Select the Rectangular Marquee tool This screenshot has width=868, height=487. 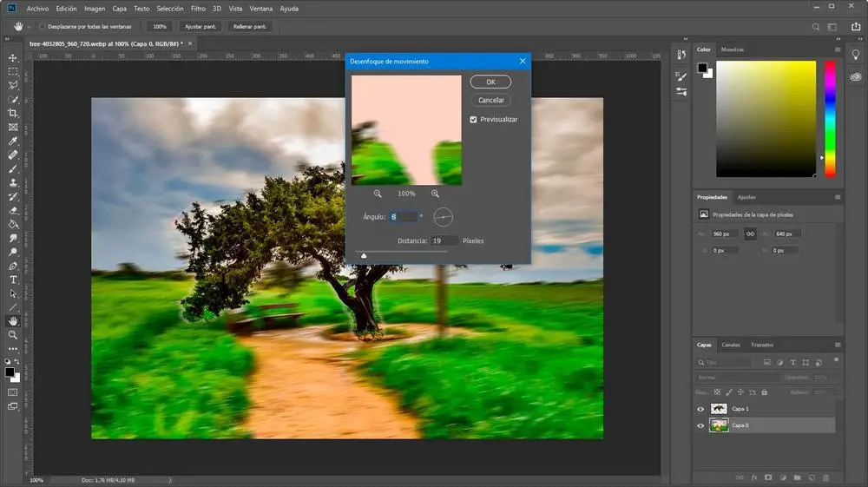click(x=13, y=71)
